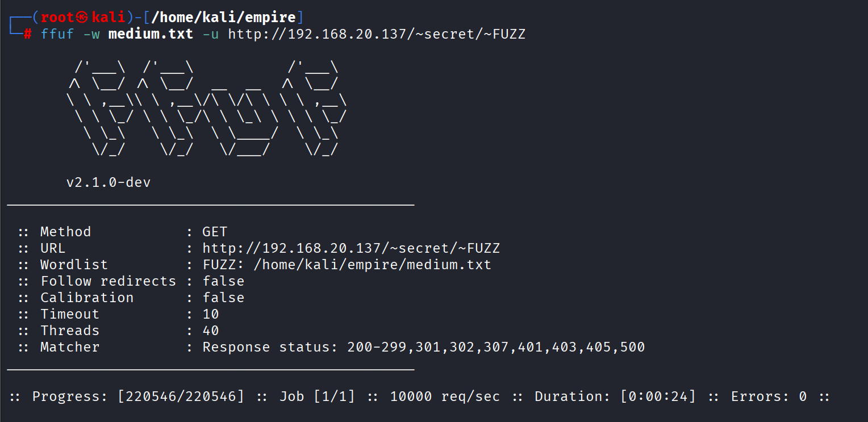Image resolution: width=868 pixels, height=422 pixels.
Task: Click the ffuf command word
Action: tap(57, 34)
